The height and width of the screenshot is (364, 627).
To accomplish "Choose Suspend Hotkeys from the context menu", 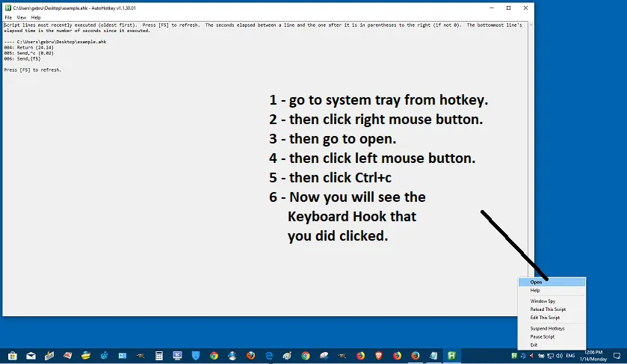I will click(552, 328).
